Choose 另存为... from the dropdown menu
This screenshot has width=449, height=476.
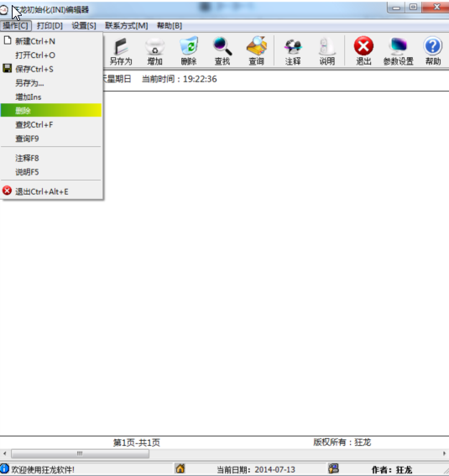51,83
